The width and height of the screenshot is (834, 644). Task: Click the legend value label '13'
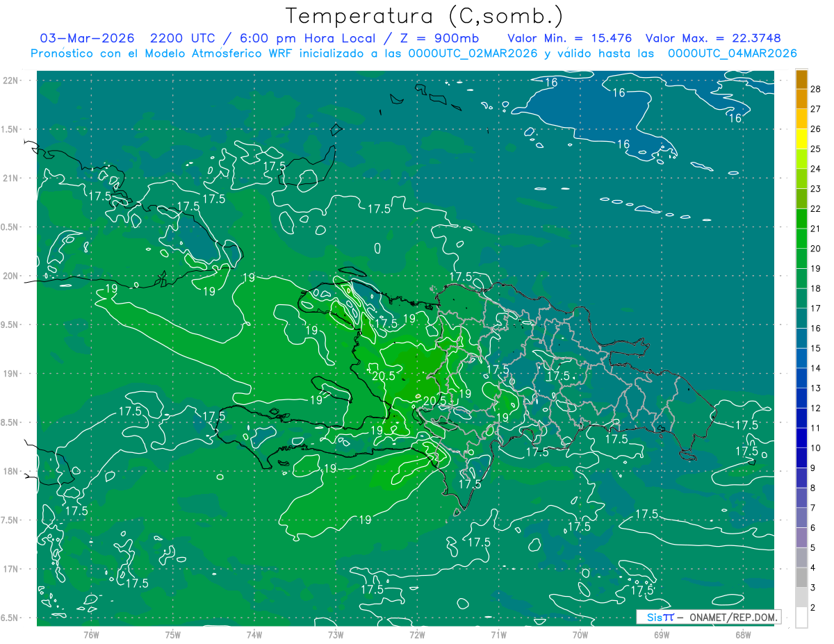pos(816,388)
